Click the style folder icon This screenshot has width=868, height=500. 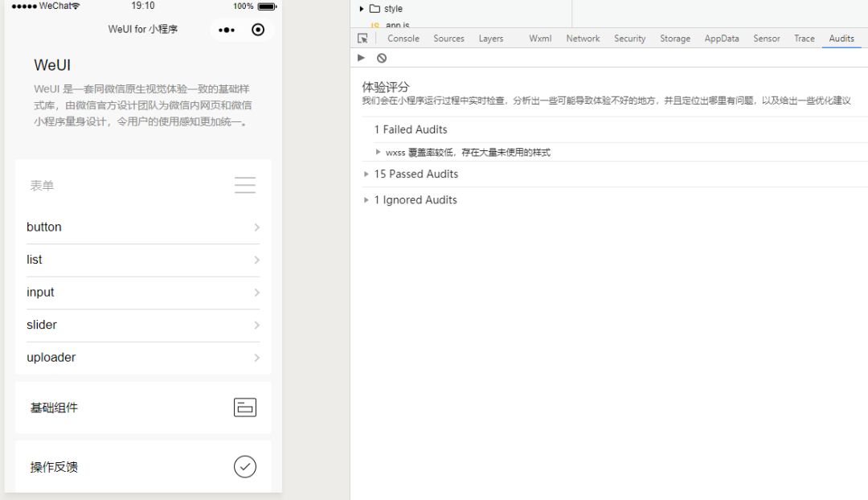tap(375, 8)
